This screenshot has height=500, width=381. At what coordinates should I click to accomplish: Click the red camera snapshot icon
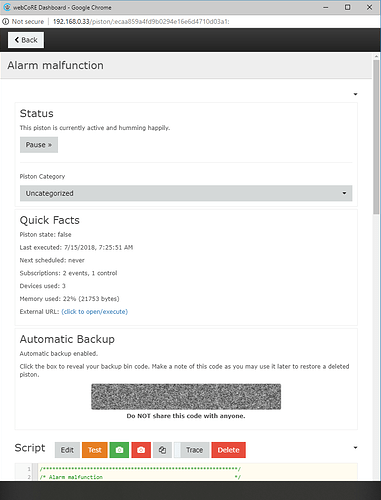[x=141, y=450]
